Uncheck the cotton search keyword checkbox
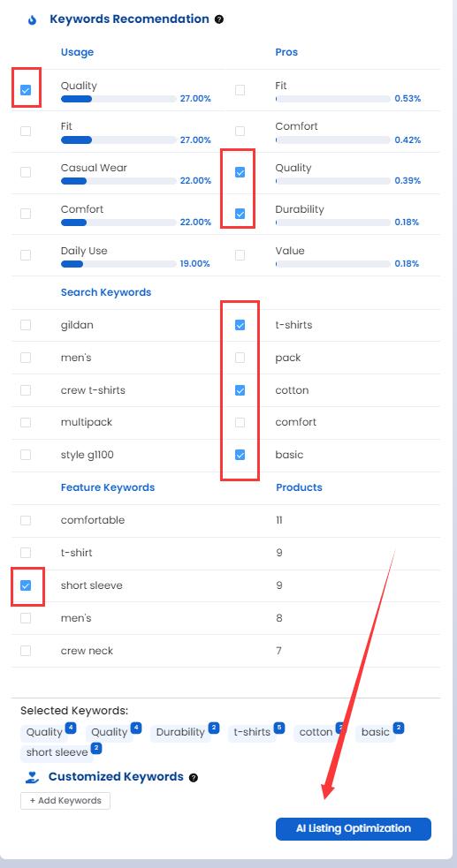Image resolution: width=457 pixels, height=868 pixels. [x=240, y=390]
